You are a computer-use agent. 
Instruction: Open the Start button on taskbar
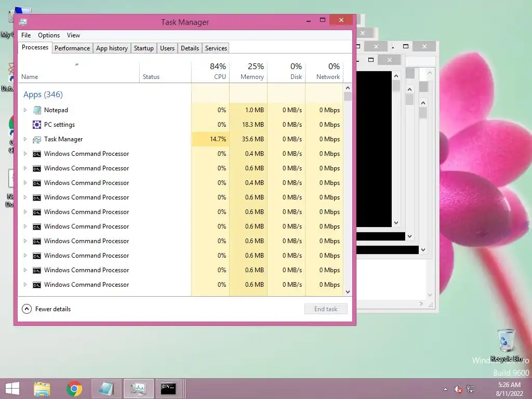click(12, 389)
